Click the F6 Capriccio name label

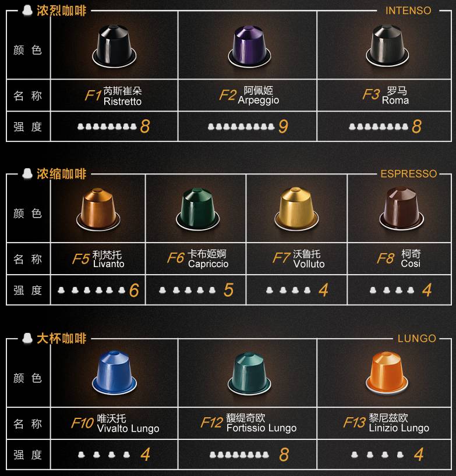[x=198, y=258]
